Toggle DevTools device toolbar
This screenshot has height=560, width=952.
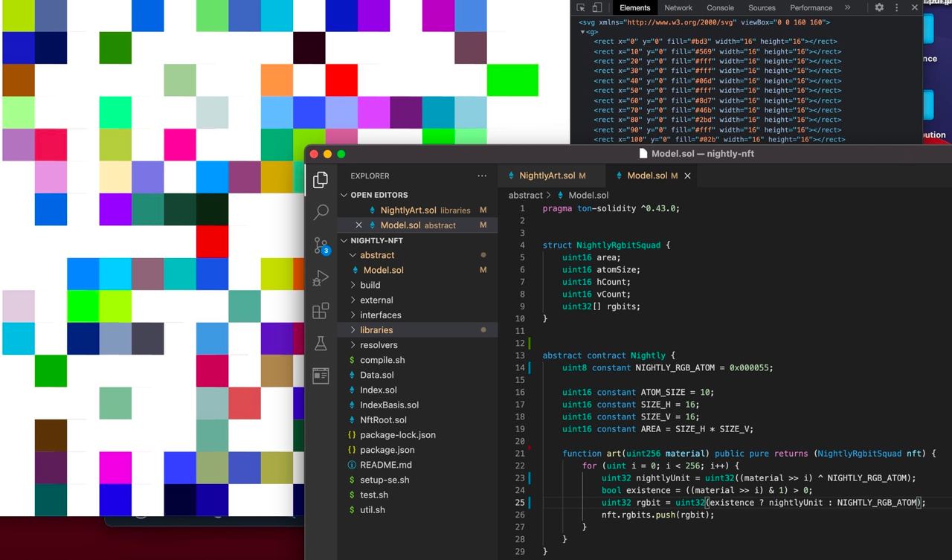click(596, 7)
